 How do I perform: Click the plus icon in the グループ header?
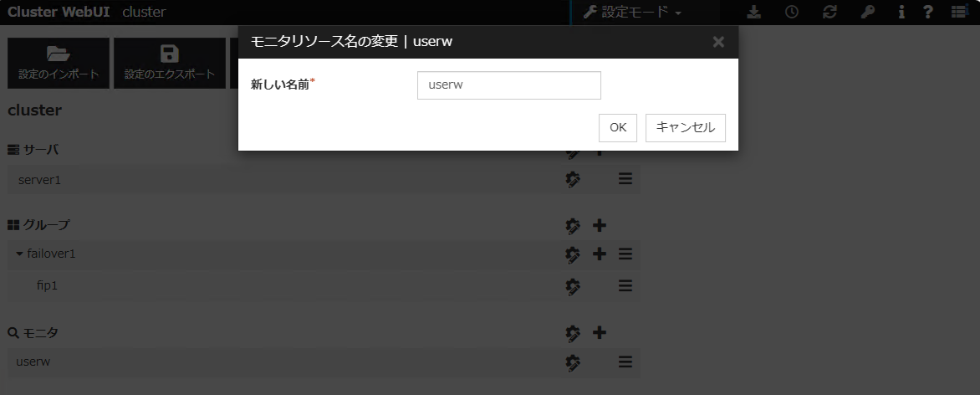[600, 225]
